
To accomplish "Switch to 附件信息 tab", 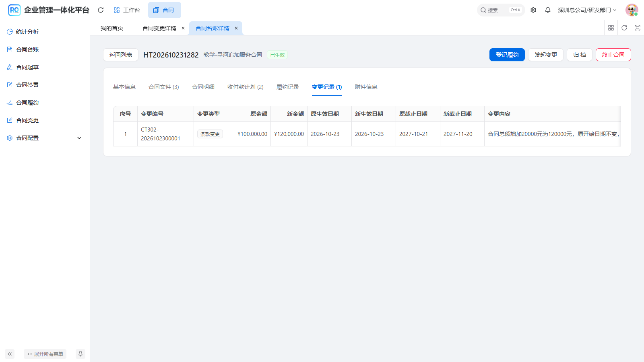I will coord(366,87).
